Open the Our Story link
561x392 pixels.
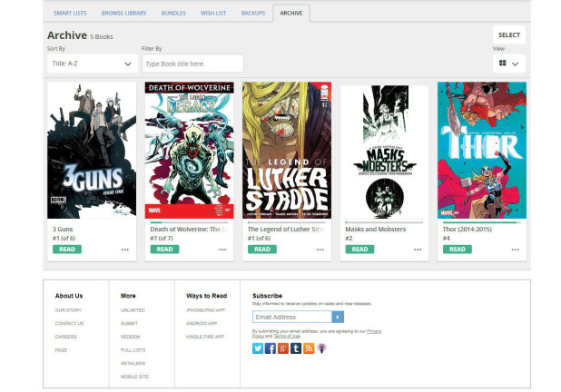[68, 310]
